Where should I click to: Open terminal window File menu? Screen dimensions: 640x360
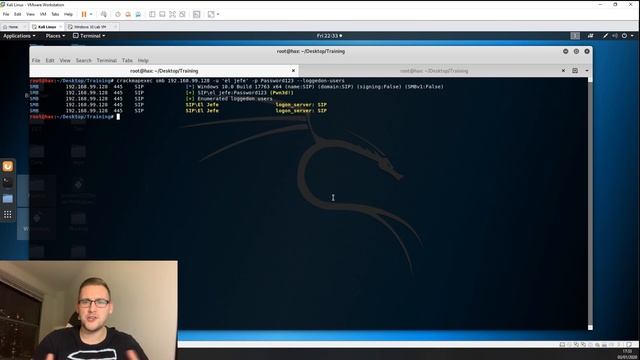click(x=36, y=60)
